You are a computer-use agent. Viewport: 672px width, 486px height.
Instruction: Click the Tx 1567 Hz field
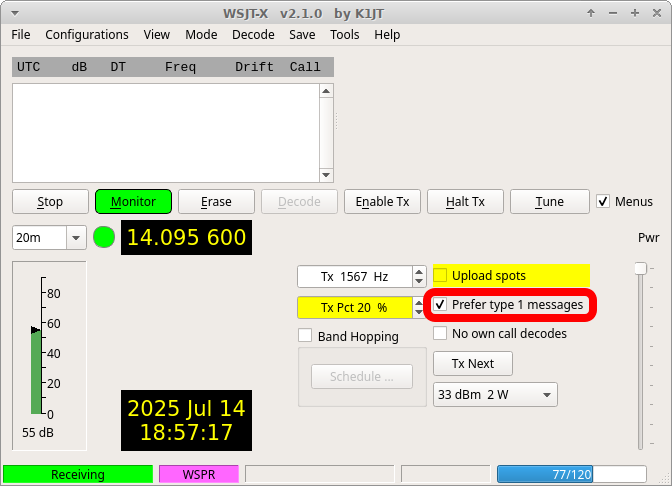(x=355, y=276)
